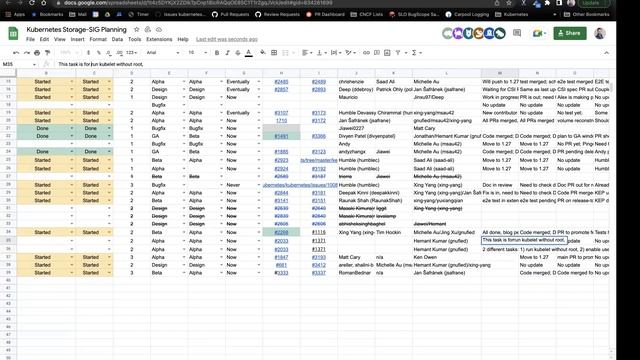The width and height of the screenshot is (640, 360).
Task: Click the move-to-folder icon beside title
Action: pos(148,29)
